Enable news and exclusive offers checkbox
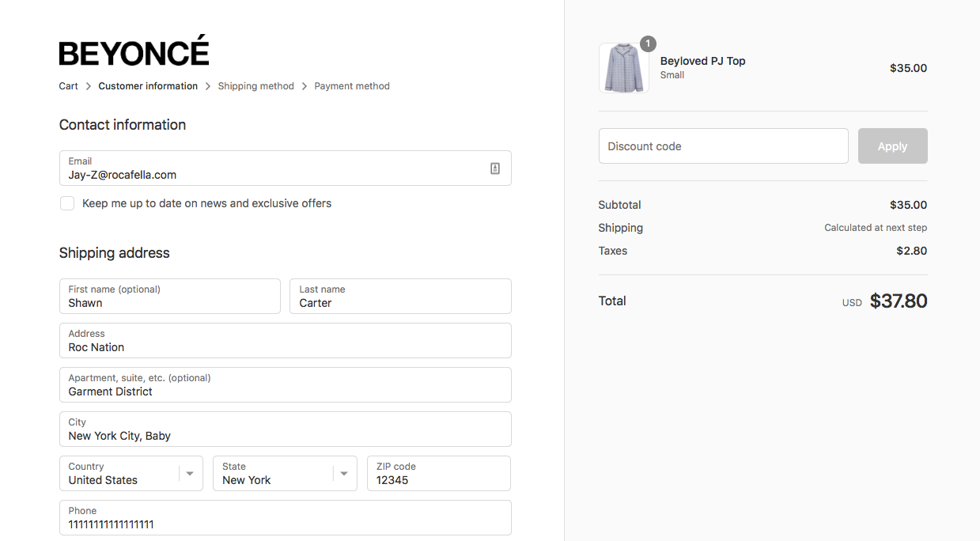 coord(67,204)
